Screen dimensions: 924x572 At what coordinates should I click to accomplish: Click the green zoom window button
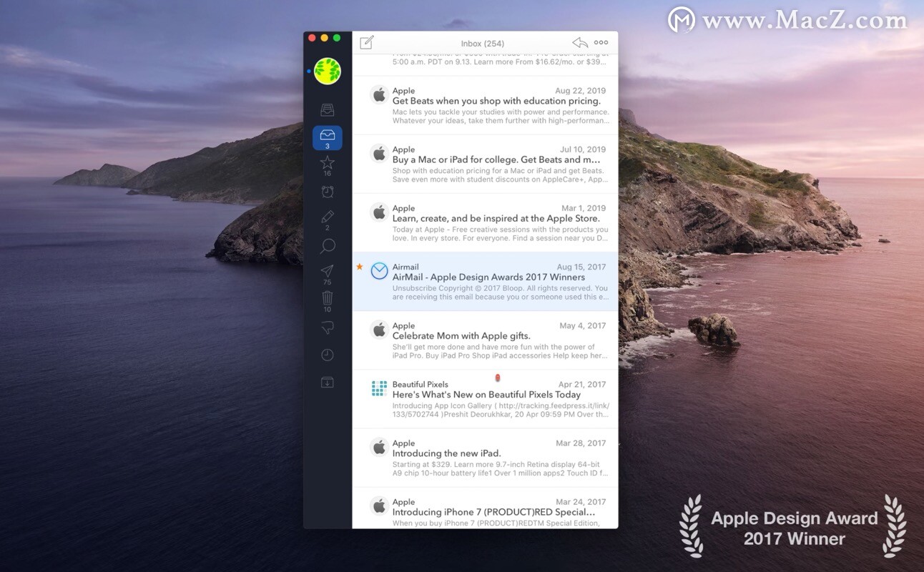337,37
